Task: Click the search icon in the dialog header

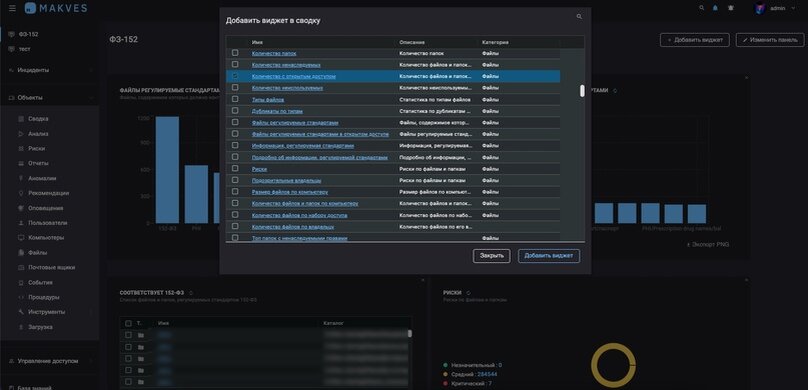Action: click(579, 16)
